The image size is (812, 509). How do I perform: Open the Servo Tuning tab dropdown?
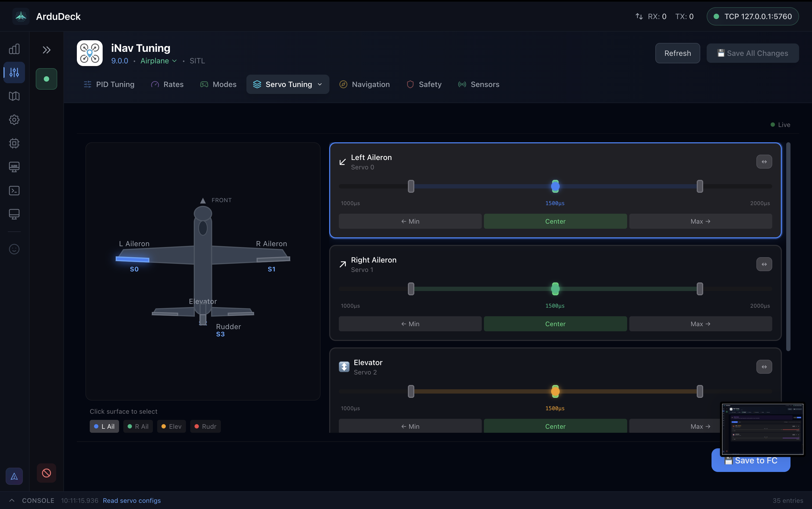click(x=288, y=84)
